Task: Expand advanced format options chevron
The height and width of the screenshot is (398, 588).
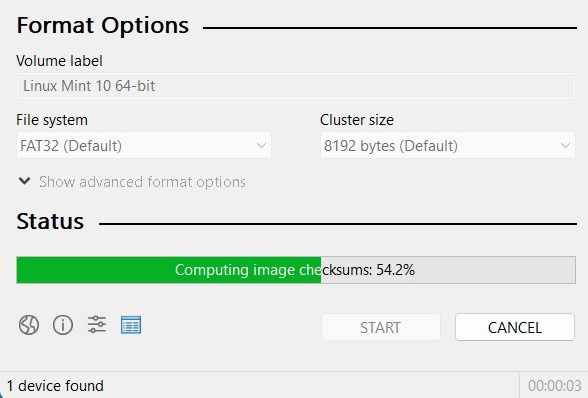Action: tap(25, 181)
